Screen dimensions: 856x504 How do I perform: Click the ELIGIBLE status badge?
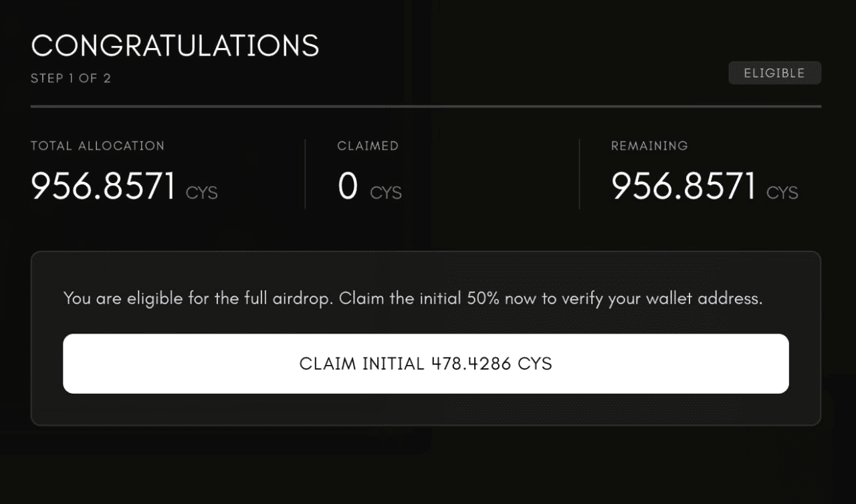[774, 73]
